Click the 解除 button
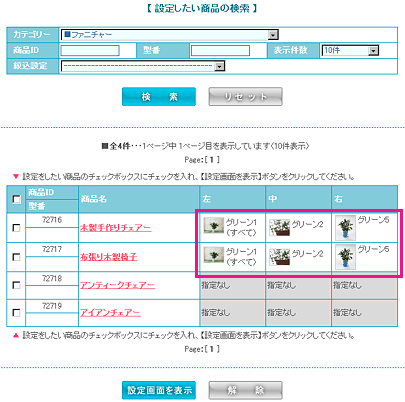The image size is (405, 402). [245, 390]
